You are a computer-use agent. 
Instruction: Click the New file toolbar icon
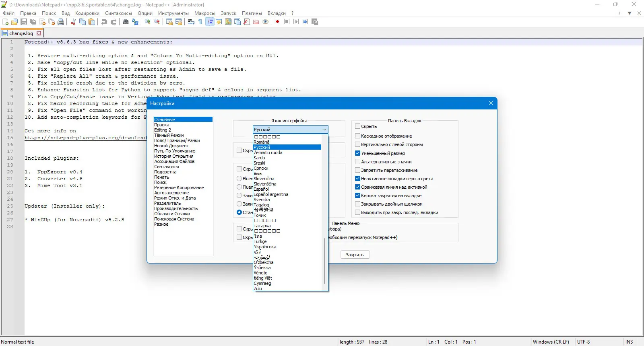[x=6, y=22]
